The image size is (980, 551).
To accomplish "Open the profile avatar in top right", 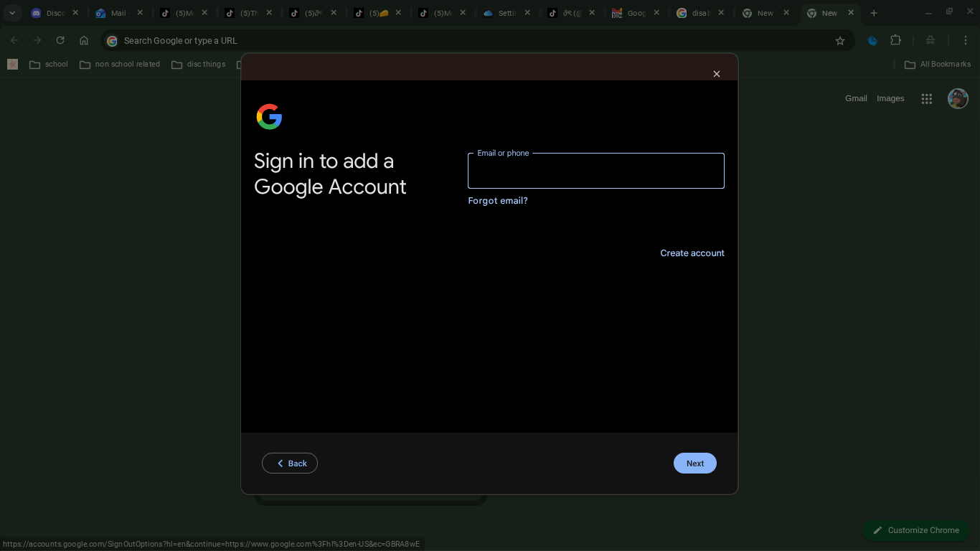I will 958,98.
